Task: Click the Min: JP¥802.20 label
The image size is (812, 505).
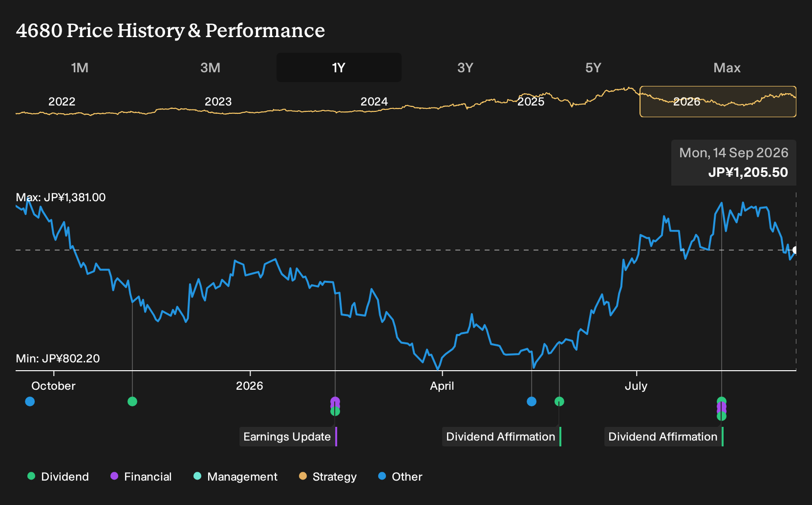Action: click(x=58, y=358)
